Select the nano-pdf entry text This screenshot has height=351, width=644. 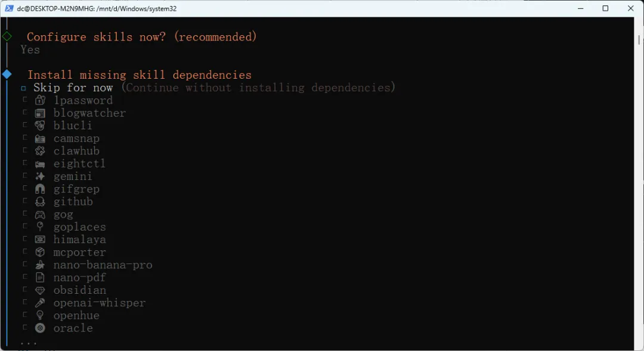click(x=80, y=278)
